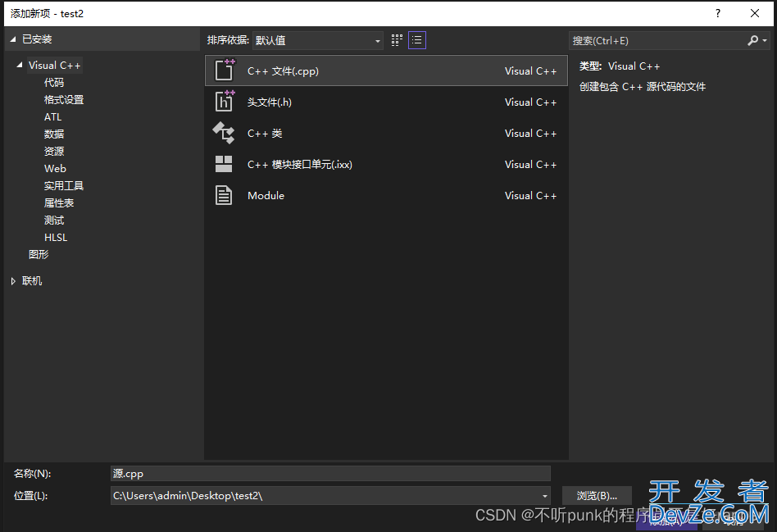Select the C++ 模块接口单元(.ixx) icon
The image size is (777, 532).
coord(224,164)
